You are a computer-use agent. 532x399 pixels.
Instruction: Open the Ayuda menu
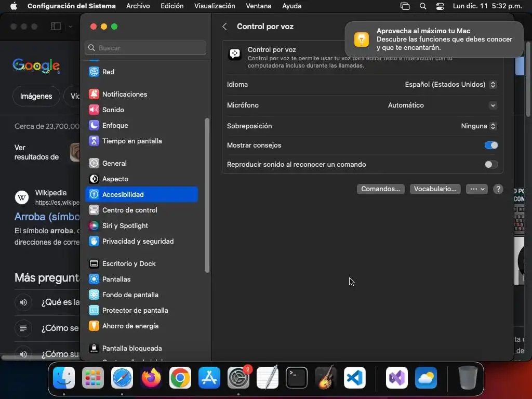pos(292,6)
